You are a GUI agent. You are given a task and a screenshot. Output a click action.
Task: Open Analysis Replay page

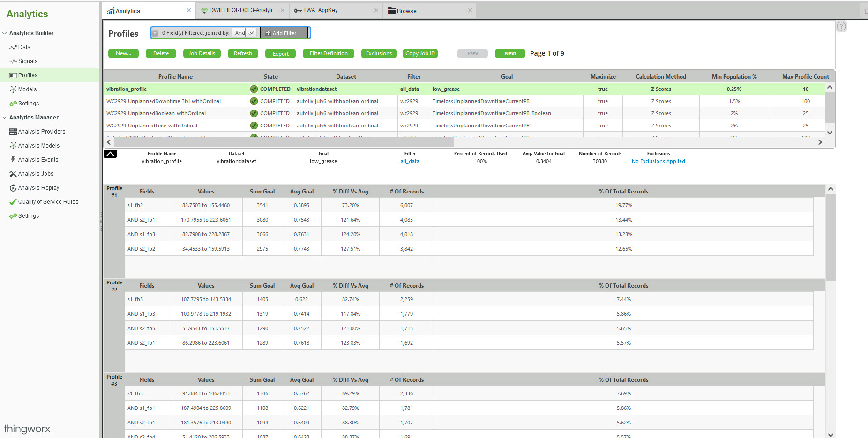click(x=38, y=188)
